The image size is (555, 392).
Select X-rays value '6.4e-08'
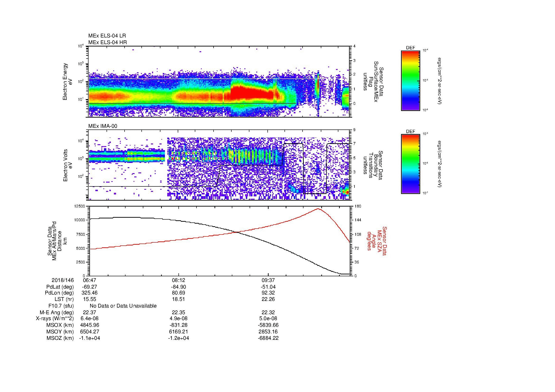click(x=89, y=318)
